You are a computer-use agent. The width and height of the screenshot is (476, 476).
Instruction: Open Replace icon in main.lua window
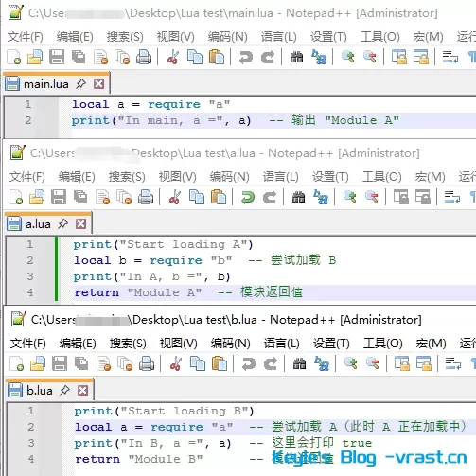(x=319, y=58)
